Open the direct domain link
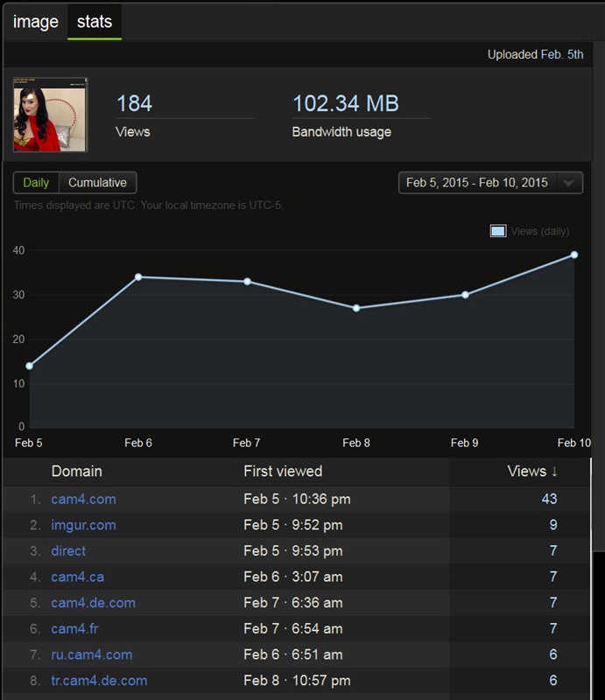Screen dimensions: 605x700 click(x=68, y=551)
